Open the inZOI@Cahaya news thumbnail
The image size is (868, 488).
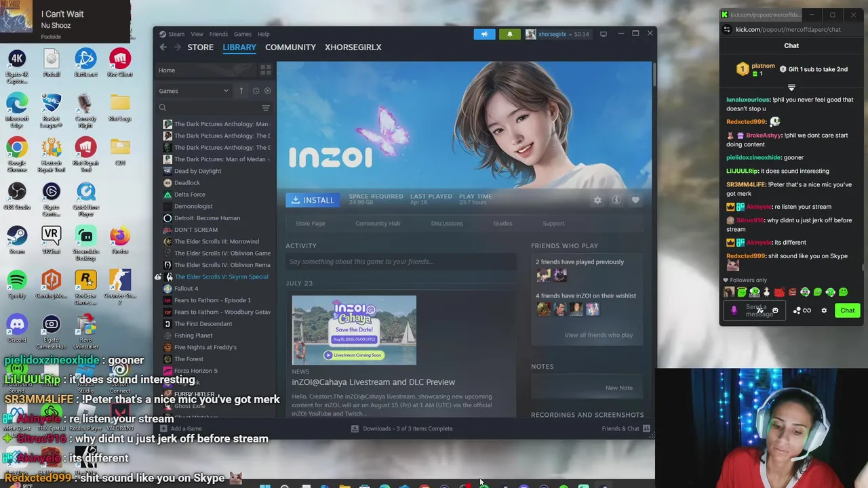(354, 330)
